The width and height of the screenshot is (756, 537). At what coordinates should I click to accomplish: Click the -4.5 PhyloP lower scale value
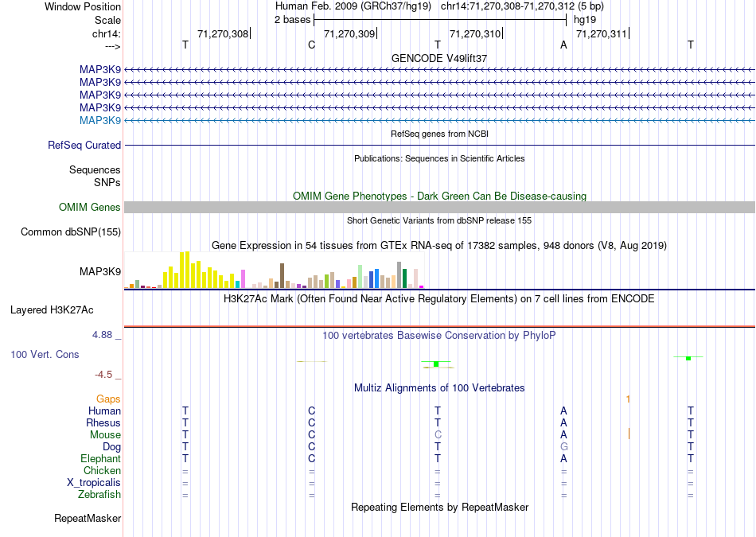point(103,375)
